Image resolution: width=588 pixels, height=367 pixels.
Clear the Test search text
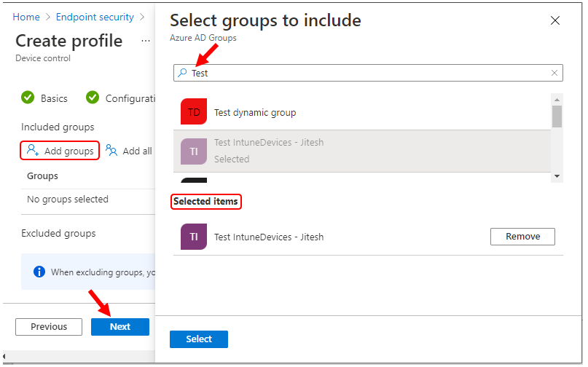coord(554,73)
